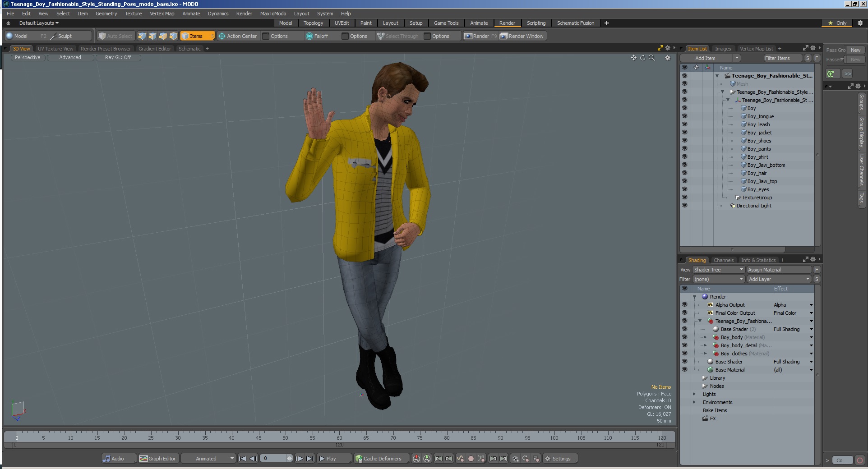Click the Play button
This screenshot has width=868, height=469.
click(x=333, y=459)
